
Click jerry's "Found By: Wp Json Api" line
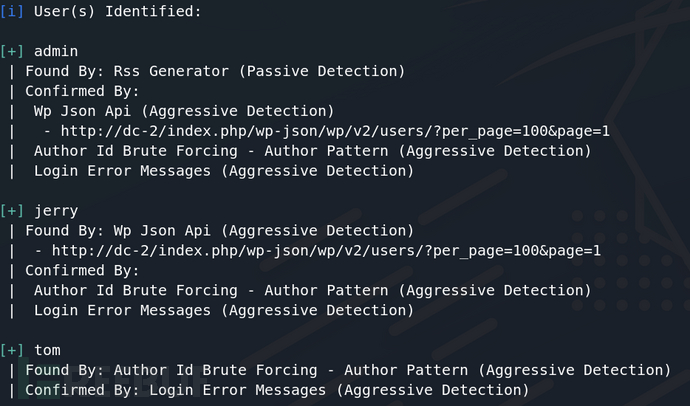pos(219,231)
